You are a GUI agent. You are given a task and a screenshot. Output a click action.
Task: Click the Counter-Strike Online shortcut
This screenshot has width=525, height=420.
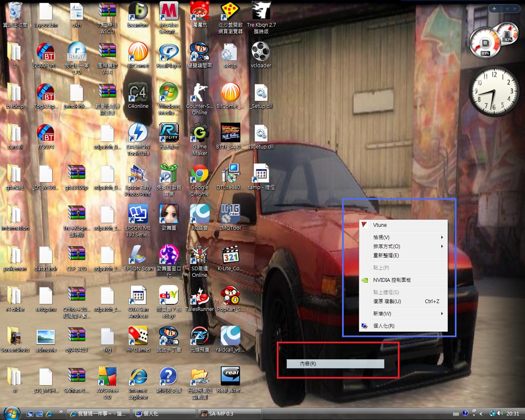[199, 94]
